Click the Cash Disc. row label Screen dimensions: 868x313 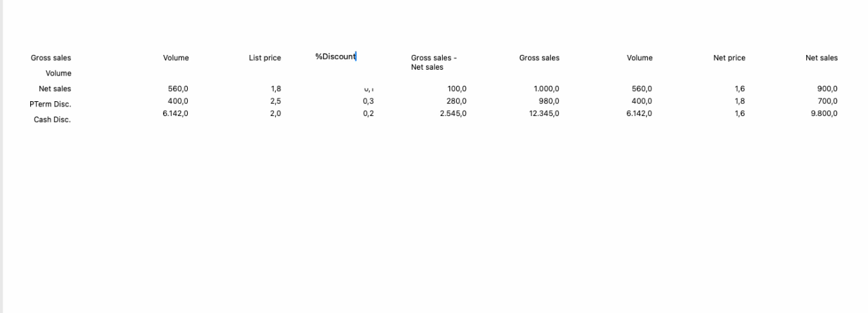click(x=52, y=119)
